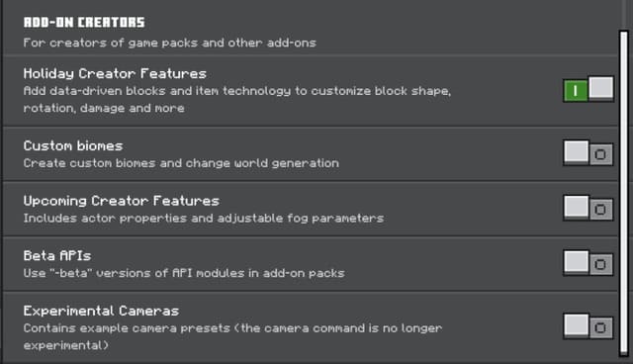Select the Holiday Creator Features title
The height and width of the screenshot is (364, 633).
[115, 73]
